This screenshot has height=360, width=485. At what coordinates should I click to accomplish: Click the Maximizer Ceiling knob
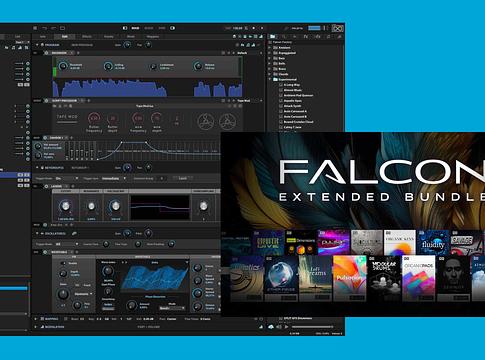point(108,66)
